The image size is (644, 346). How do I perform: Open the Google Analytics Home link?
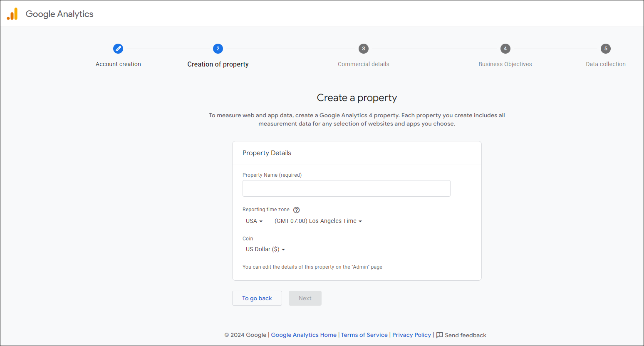304,335
